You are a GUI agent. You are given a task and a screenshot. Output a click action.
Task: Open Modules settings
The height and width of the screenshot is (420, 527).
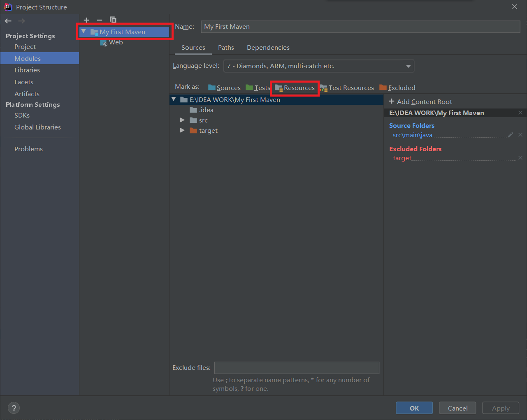point(28,58)
